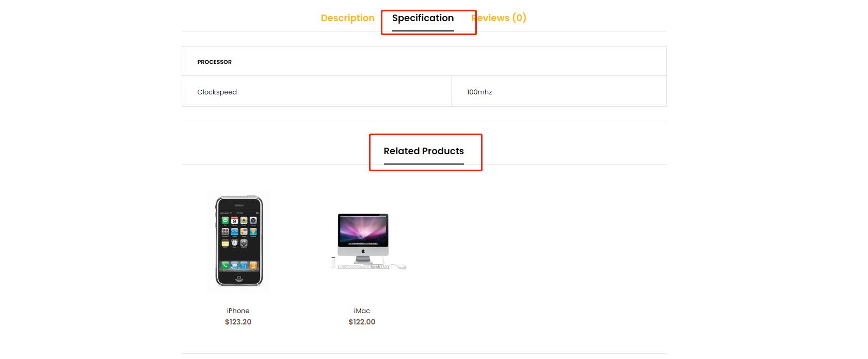The height and width of the screenshot is (359, 868).
Task: Click the $123.20 iPhone price
Action: tap(238, 322)
